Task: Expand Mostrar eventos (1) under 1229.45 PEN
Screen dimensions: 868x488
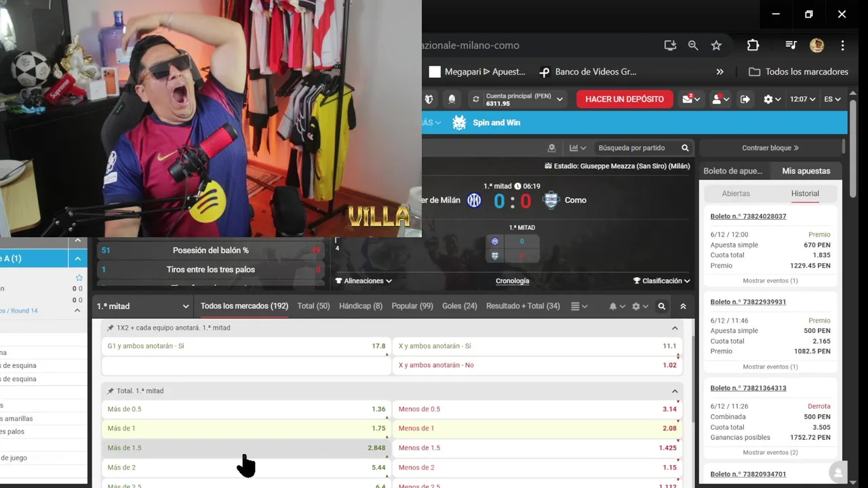Action: click(770, 281)
